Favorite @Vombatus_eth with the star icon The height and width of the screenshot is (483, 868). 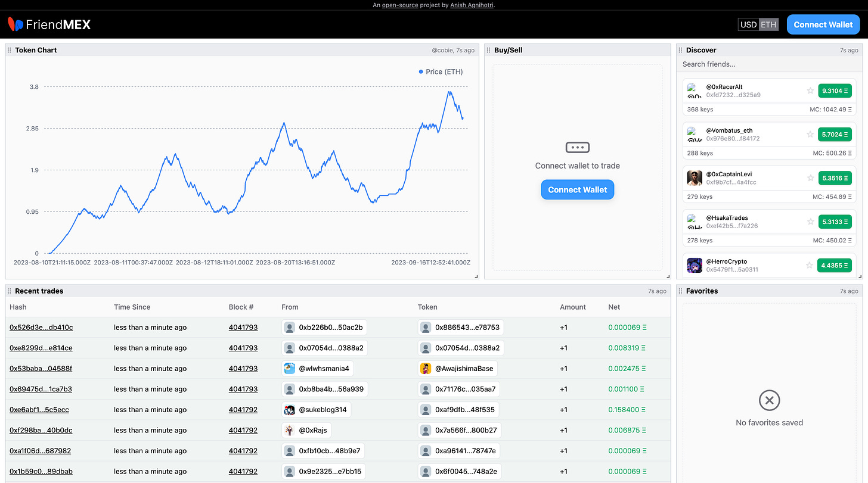(810, 134)
